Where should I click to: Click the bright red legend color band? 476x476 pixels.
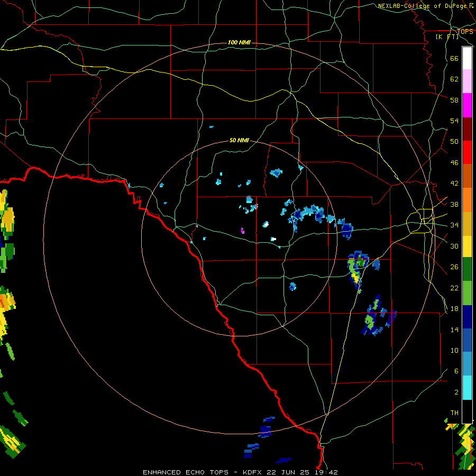[467, 152]
